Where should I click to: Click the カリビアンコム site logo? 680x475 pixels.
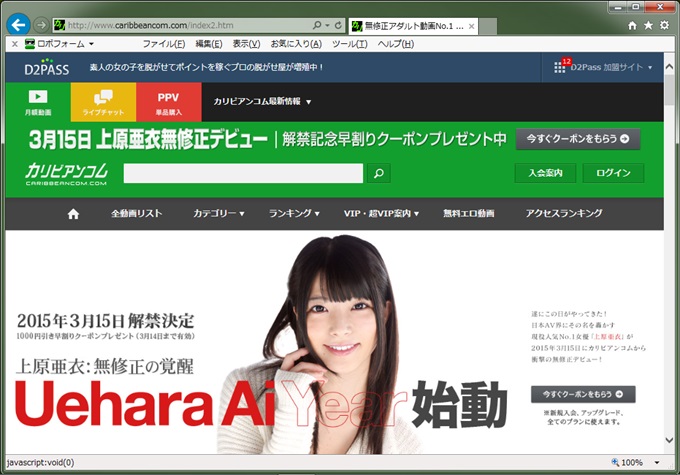point(66,174)
